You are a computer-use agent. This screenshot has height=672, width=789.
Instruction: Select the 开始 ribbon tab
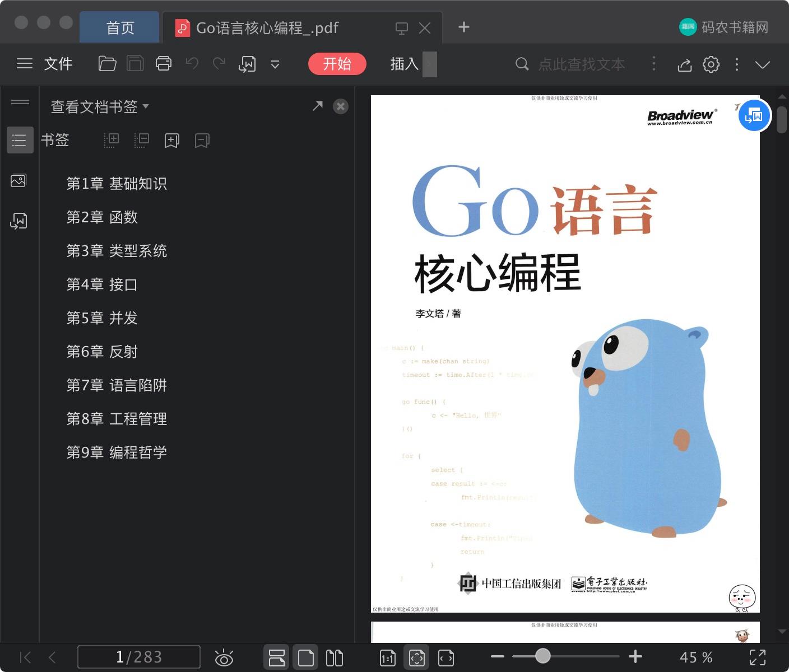[337, 64]
